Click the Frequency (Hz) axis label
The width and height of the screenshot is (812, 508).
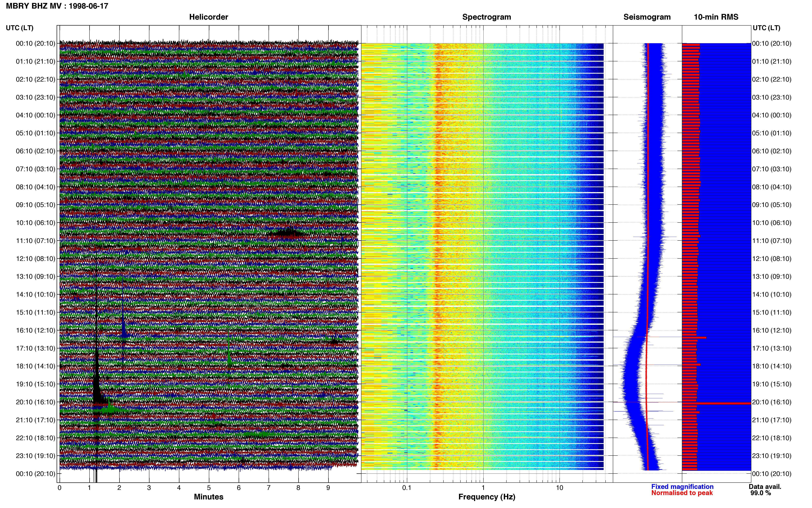(x=487, y=497)
